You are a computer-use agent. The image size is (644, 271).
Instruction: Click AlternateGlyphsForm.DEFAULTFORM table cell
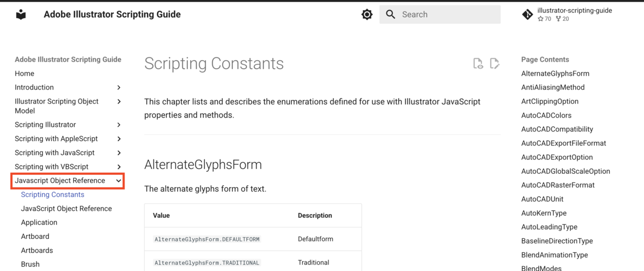coord(207,239)
